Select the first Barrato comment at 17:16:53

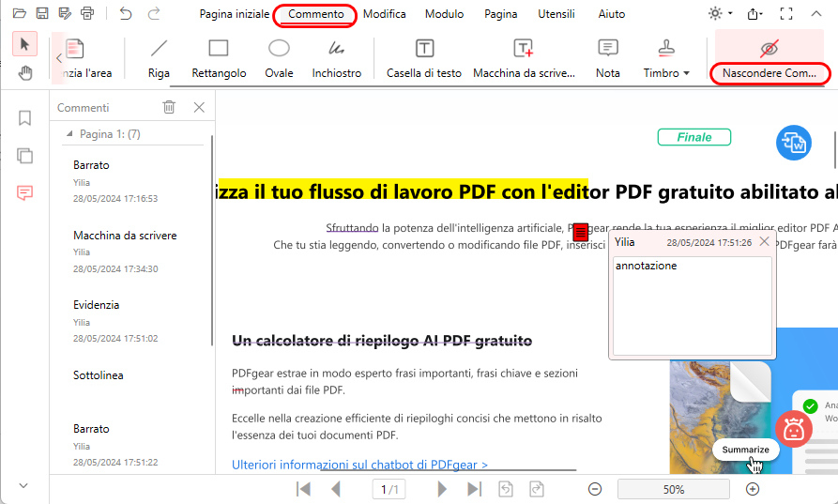pos(133,181)
